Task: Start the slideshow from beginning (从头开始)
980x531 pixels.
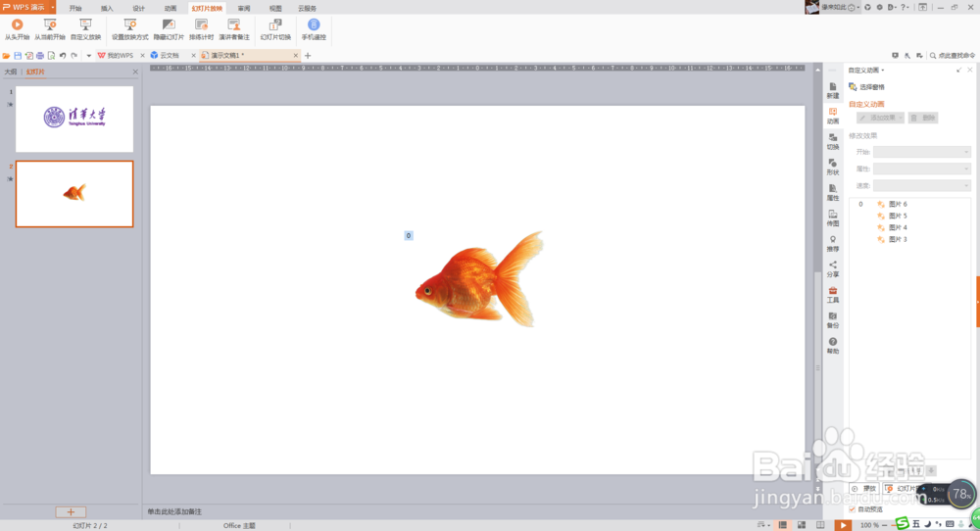Action: 17,29
